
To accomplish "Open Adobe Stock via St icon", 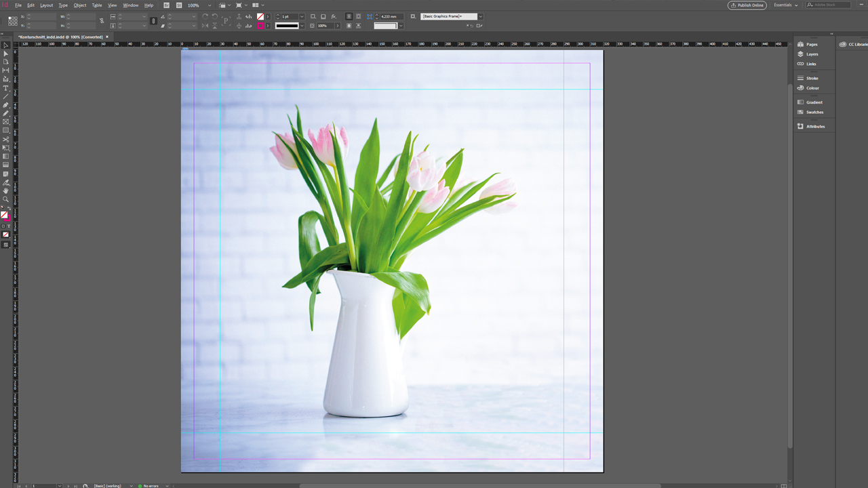I will click(x=179, y=5).
